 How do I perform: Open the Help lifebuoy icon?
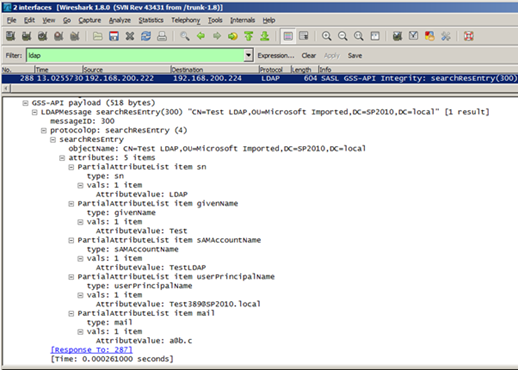[469, 36]
